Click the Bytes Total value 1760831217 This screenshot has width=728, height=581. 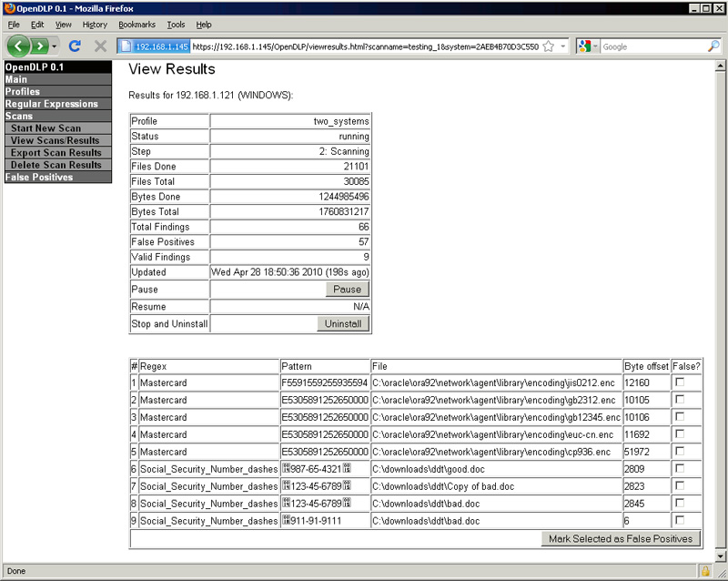[x=344, y=211]
